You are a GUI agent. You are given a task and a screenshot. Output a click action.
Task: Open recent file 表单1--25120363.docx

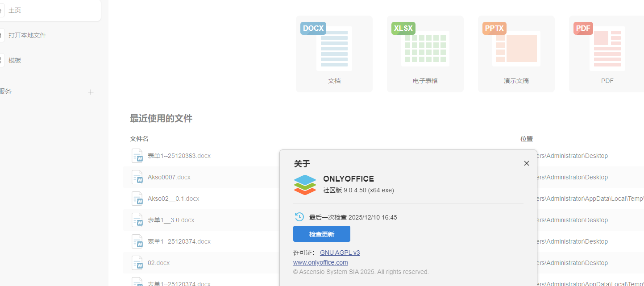point(179,156)
